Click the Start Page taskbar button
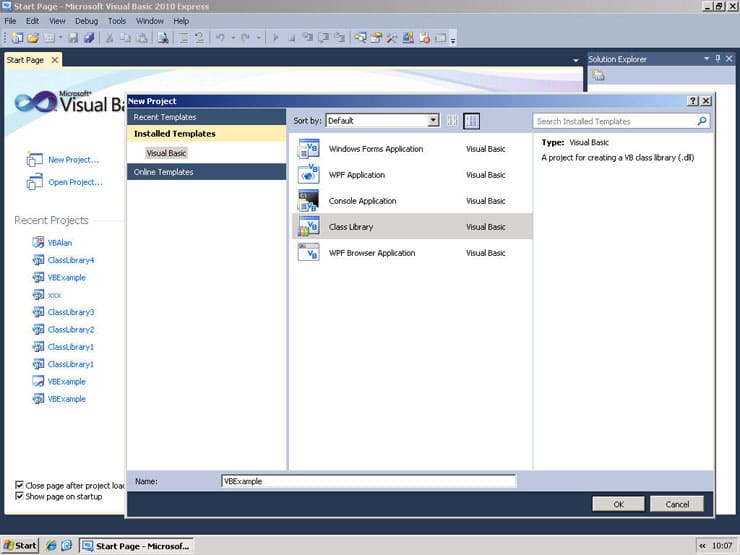 (x=136, y=546)
